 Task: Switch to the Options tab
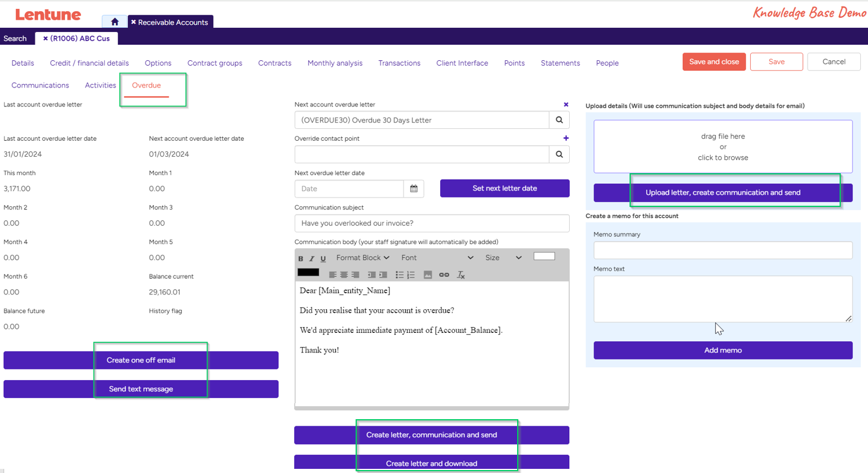click(158, 63)
